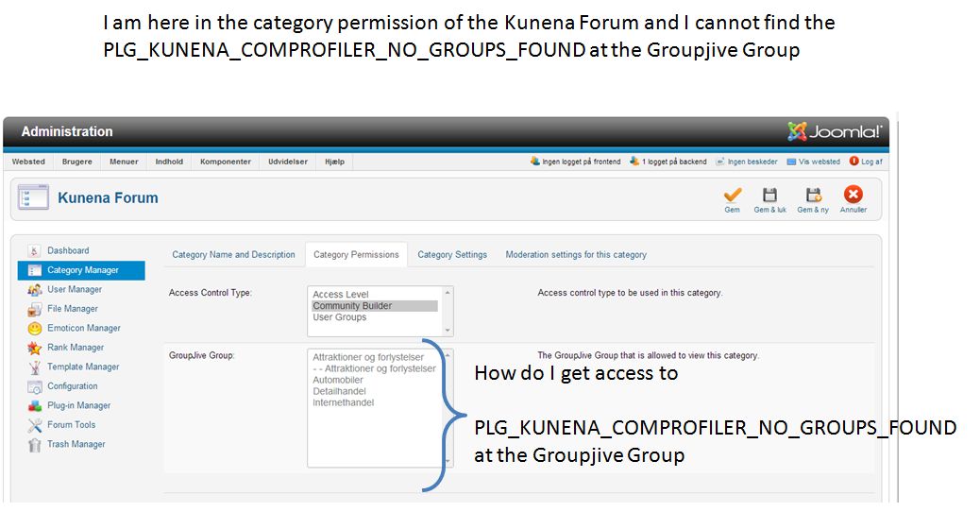Image resolution: width=980 pixels, height=529 pixels.
Task: Click GroupJive Group list scrollbar up arrow
Action: pos(448,355)
